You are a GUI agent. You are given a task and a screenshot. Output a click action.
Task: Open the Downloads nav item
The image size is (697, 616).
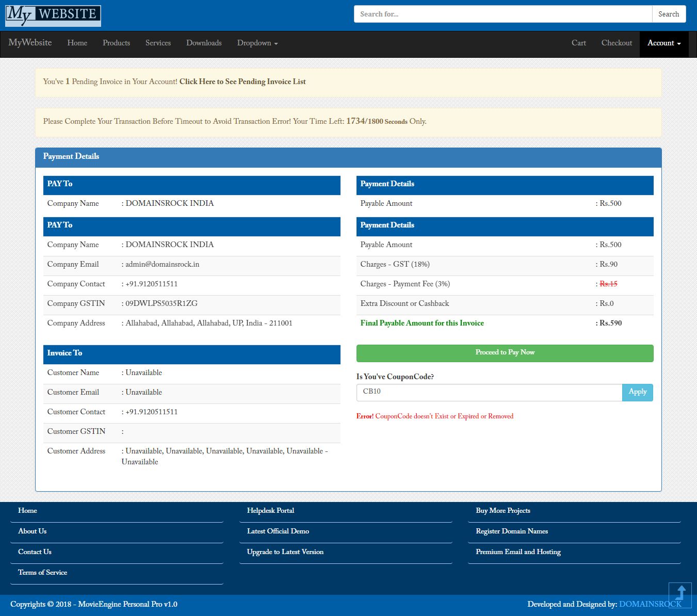[204, 43]
